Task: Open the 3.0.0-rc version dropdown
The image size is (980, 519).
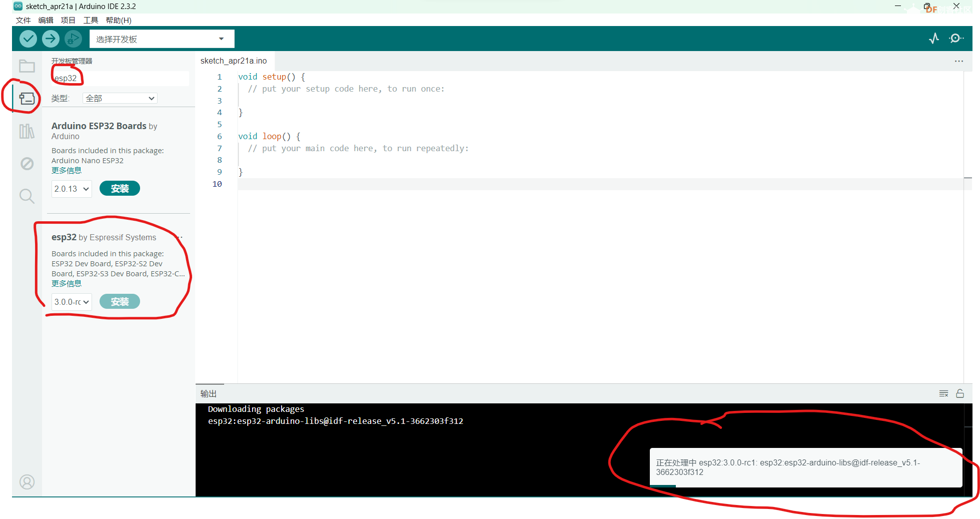Action: pos(72,302)
